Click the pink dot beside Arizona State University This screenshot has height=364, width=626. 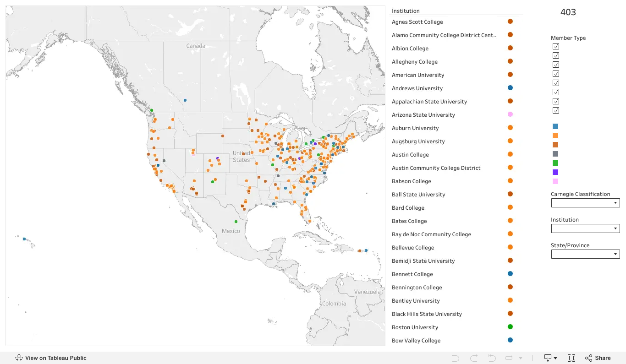click(510, 114)
